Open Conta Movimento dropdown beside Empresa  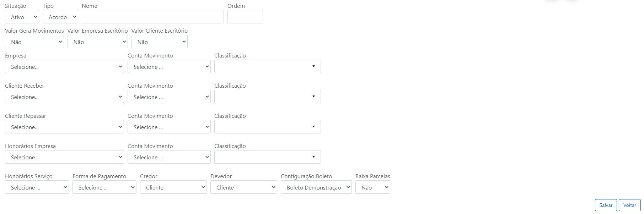[169, 67]
